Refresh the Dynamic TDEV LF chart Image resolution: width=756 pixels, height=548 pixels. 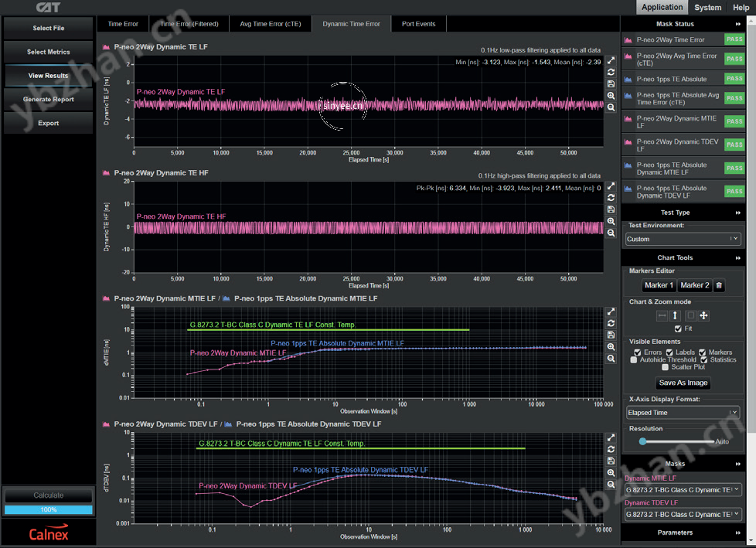[x=611, y=449]
